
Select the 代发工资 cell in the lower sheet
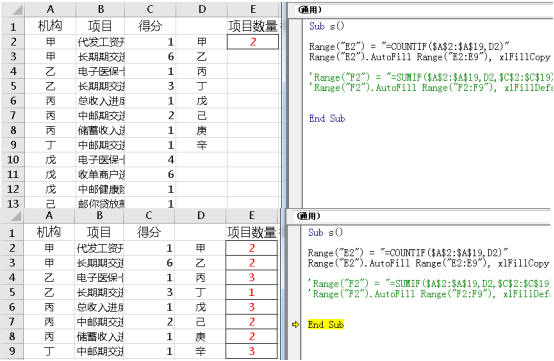pos(99,248)
